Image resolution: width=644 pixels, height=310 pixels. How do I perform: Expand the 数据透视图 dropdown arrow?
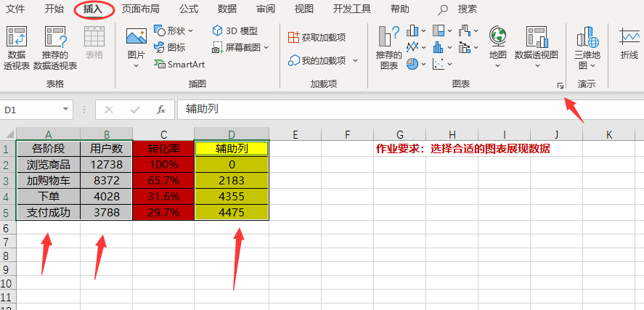[x=537, y=65]
